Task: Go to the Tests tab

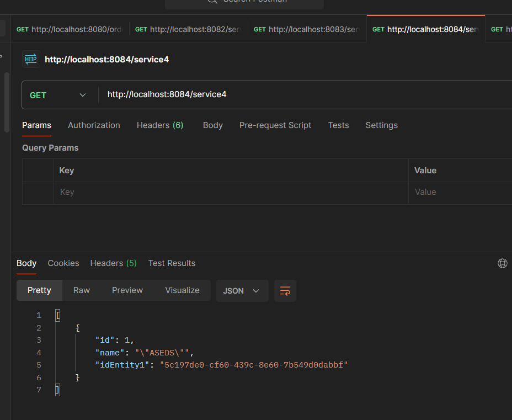Action: [338, 125]
